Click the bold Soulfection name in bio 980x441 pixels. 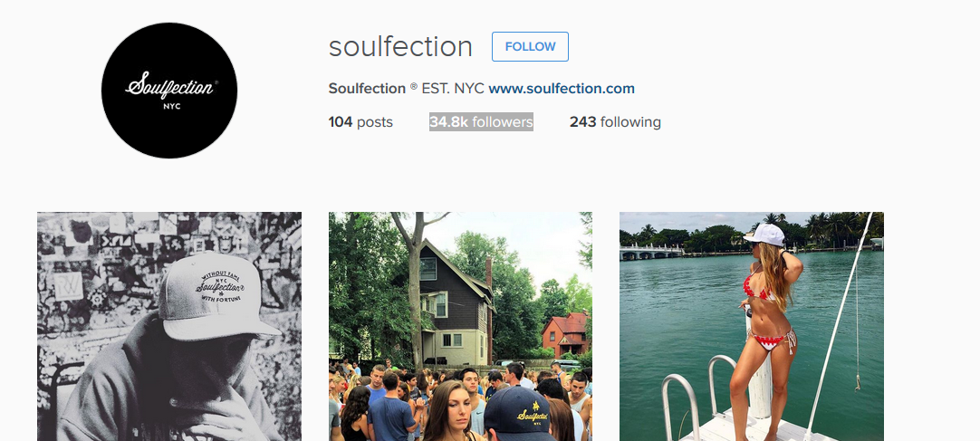(367, 89)
